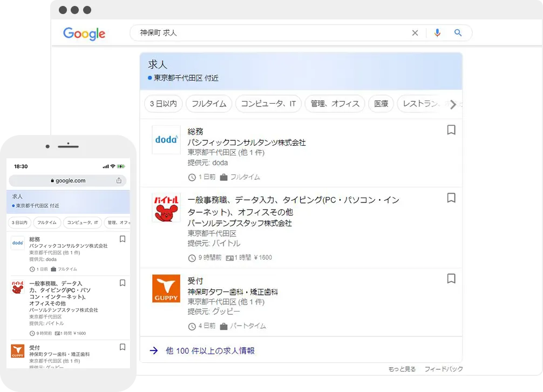This screenshot has height=392, width=543.
Task: Tap パーソルテンプスタッフ株式会社 on the phone
Action: (64, 310)
